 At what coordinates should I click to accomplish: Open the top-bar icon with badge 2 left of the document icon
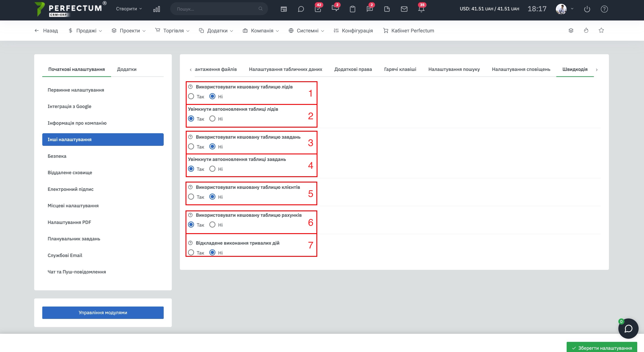(x=369, y=9)
